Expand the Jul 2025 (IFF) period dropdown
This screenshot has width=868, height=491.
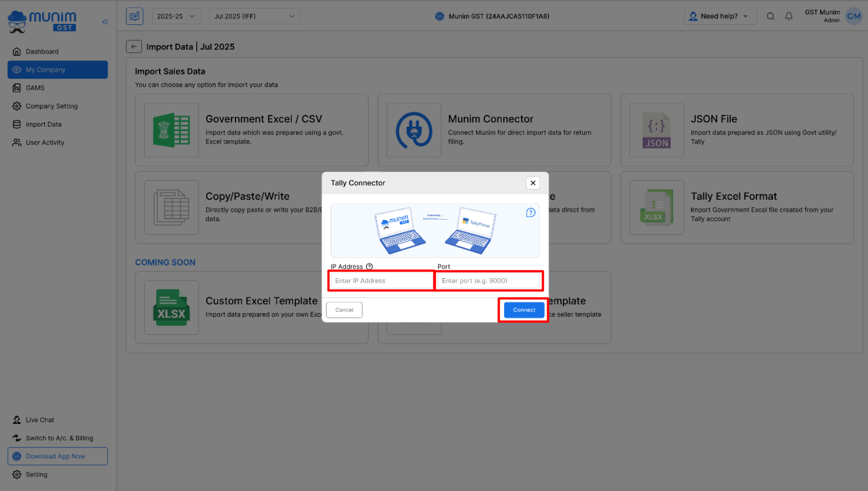(255, 16)
